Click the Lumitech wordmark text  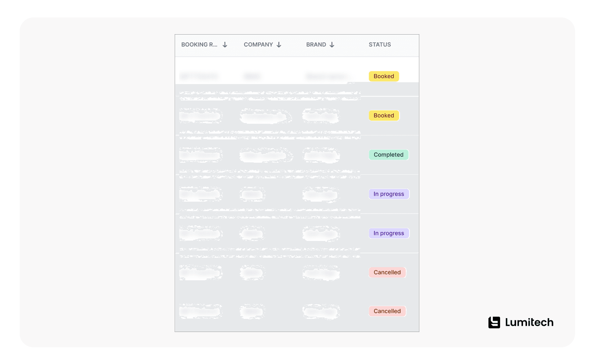pyautogui.click(x=529, y=323)
